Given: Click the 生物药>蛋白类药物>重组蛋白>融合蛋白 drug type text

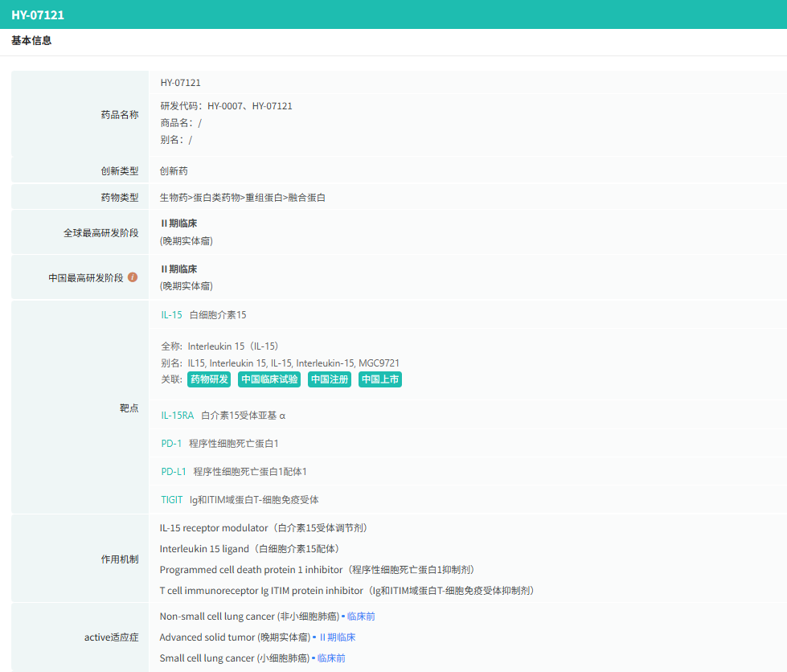Looking at the screenshot, I should [243, 198].
